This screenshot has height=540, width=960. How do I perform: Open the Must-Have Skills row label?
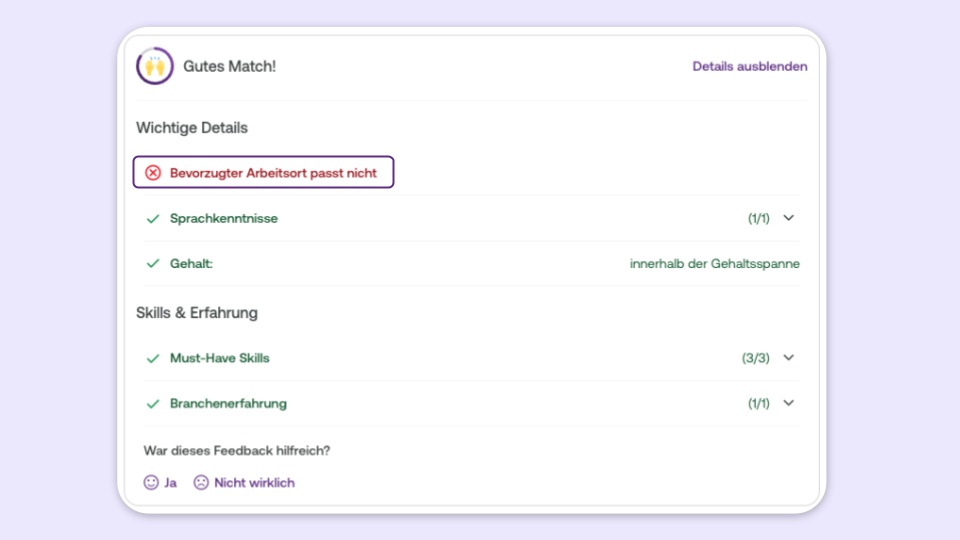coord(219,358)
